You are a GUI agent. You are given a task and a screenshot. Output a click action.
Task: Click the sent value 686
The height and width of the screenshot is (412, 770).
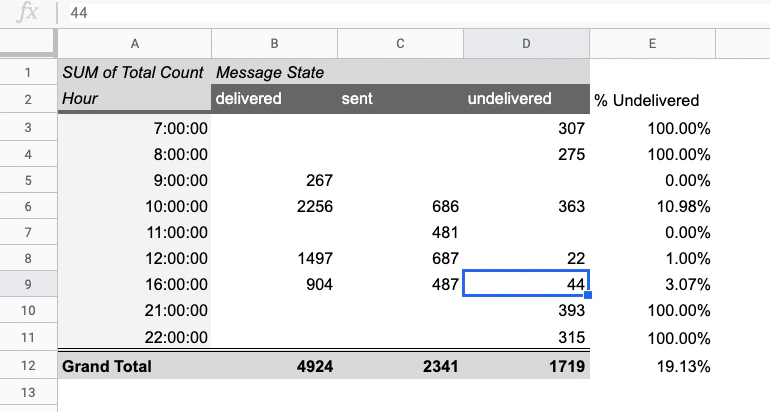click(400, 206)
